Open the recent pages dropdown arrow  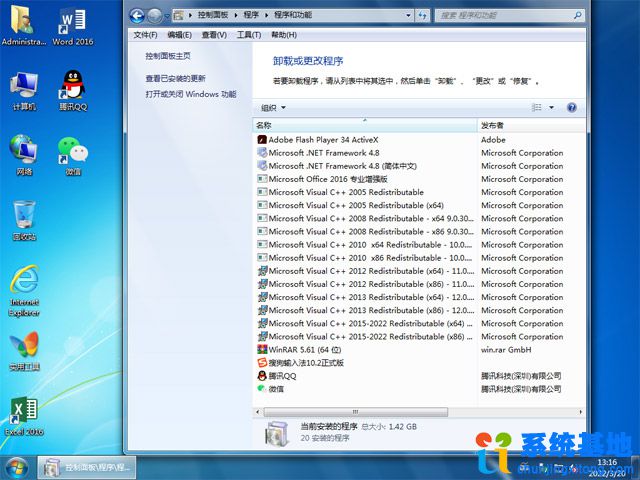coord(167,16)
